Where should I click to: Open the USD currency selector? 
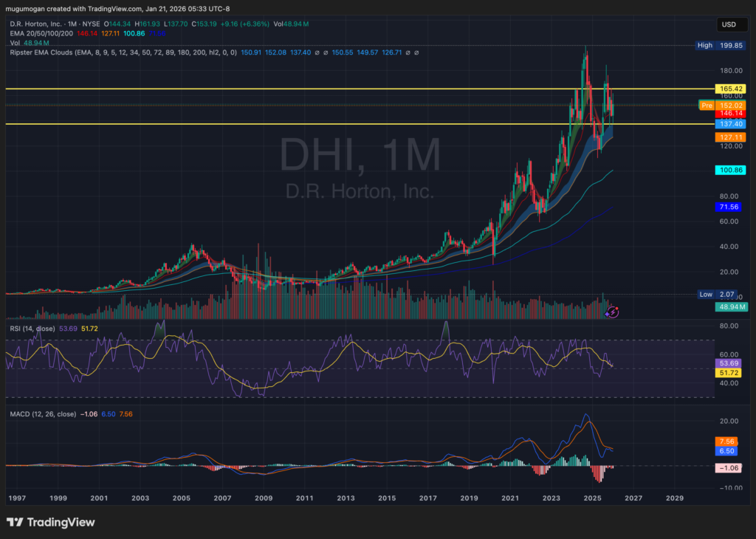click(727, 25)
